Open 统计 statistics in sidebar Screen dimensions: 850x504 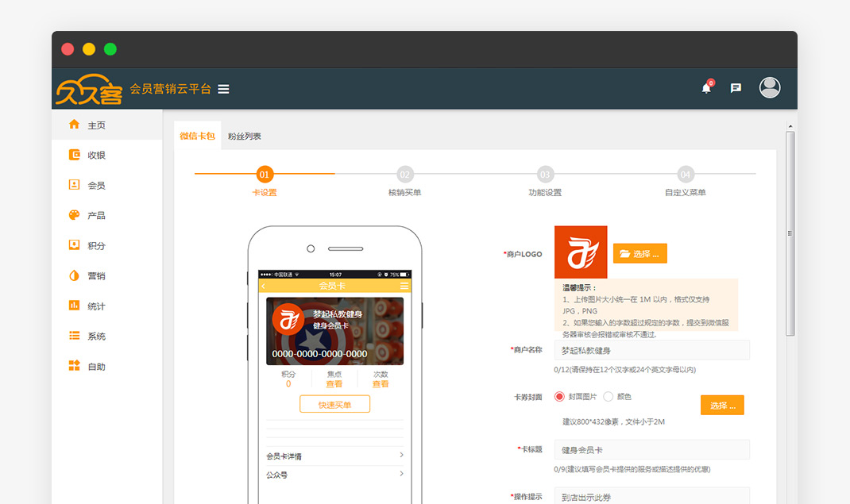tap(96, 306)
